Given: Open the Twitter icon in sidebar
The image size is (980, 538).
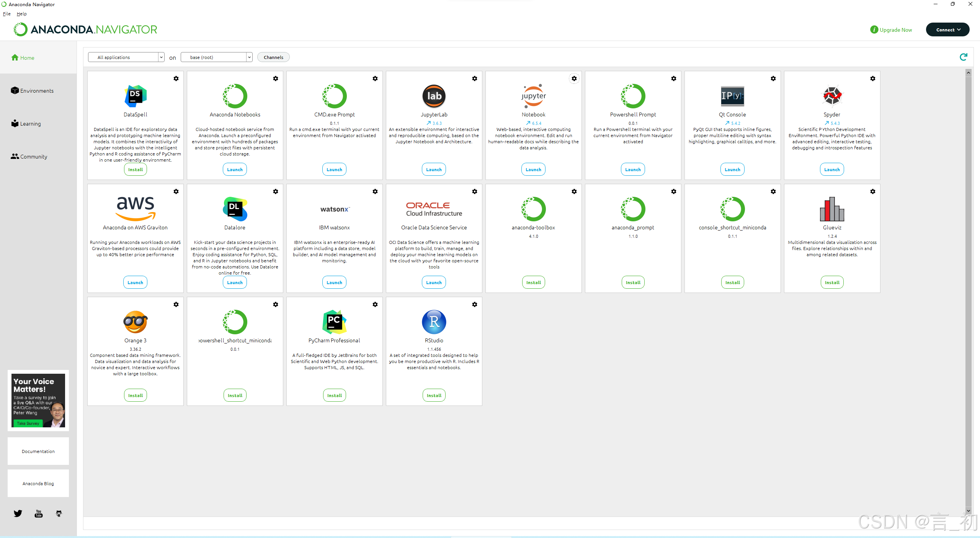Looking at the screenshot, I should click(x=18, y=513).
